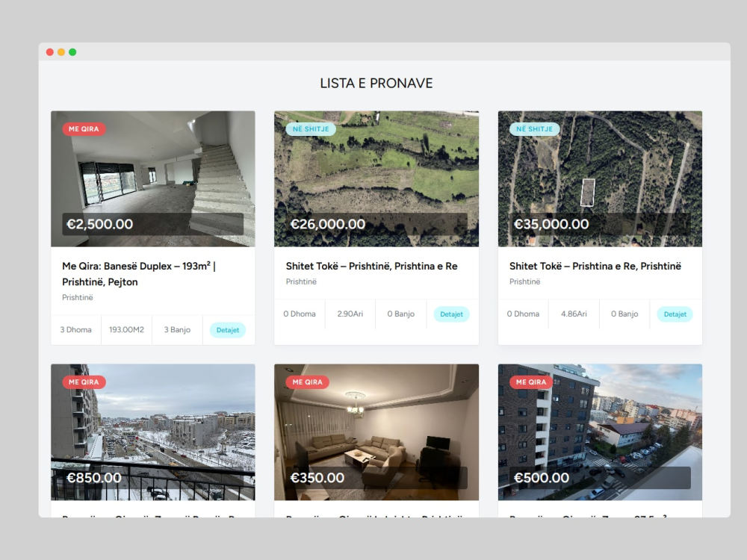
Task: Click ME QIRA badge on duplex listing
Action: coord(84,129)
